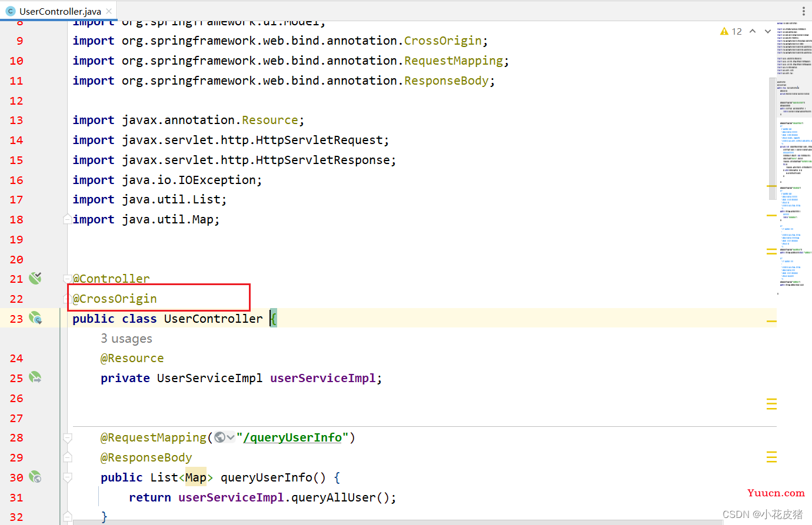Click the warning indicator showing 12 problems
The width and height of the screenshot is (812, 525).
pos(731,31)
